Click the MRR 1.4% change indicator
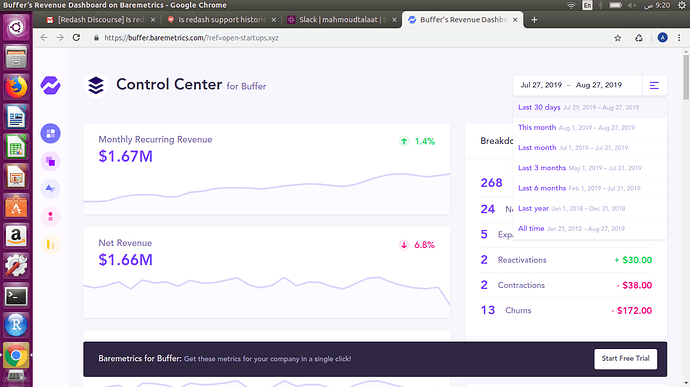Image resolution: width=690 pixels, height=387 pixels. 417,142
